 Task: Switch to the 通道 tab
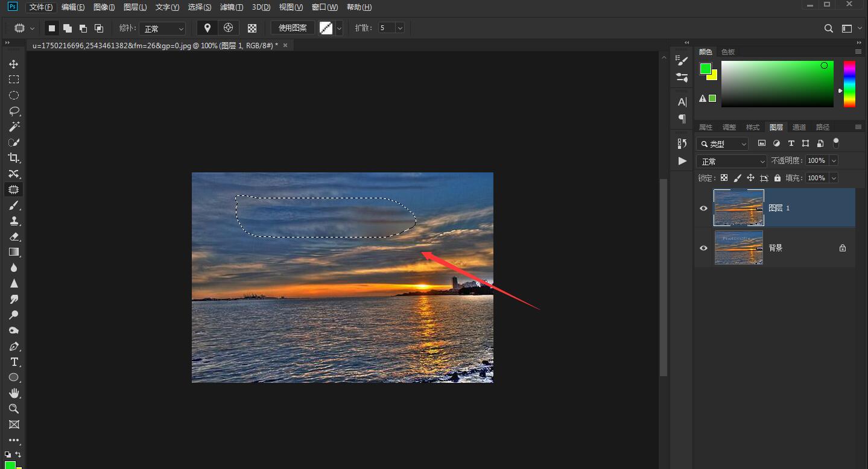pyautogui.click(x=799, y=127)
